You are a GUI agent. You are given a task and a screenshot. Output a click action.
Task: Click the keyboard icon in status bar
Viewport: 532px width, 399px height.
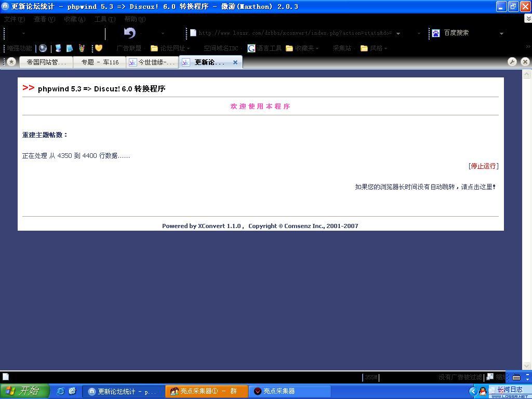[x=516, y=377]
